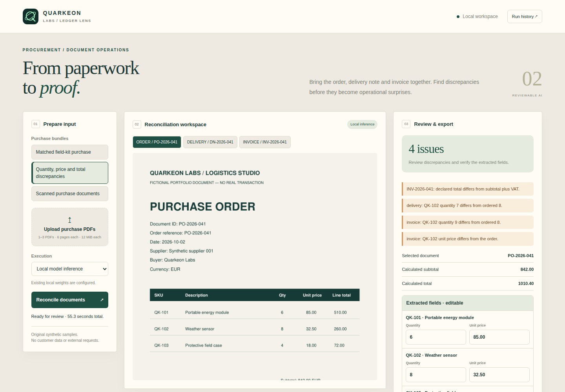Click the green Local workspace status dot

click(x=458, y=16)
